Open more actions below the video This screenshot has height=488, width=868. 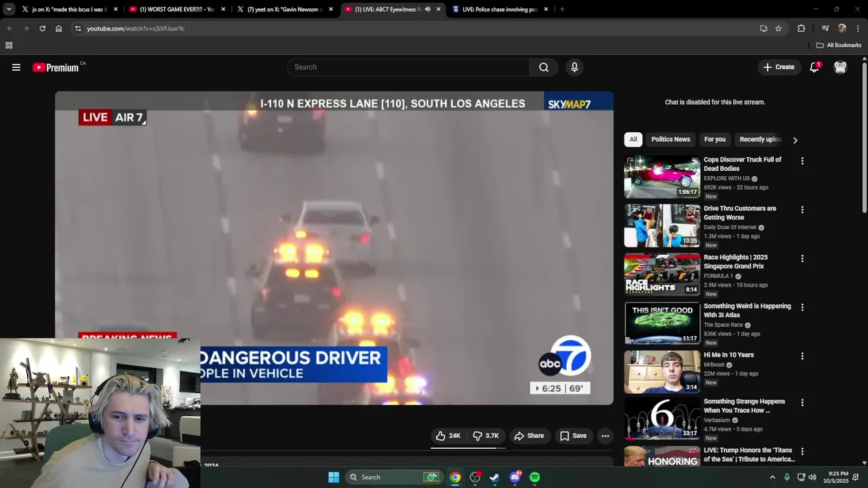[x=606, y=436]
